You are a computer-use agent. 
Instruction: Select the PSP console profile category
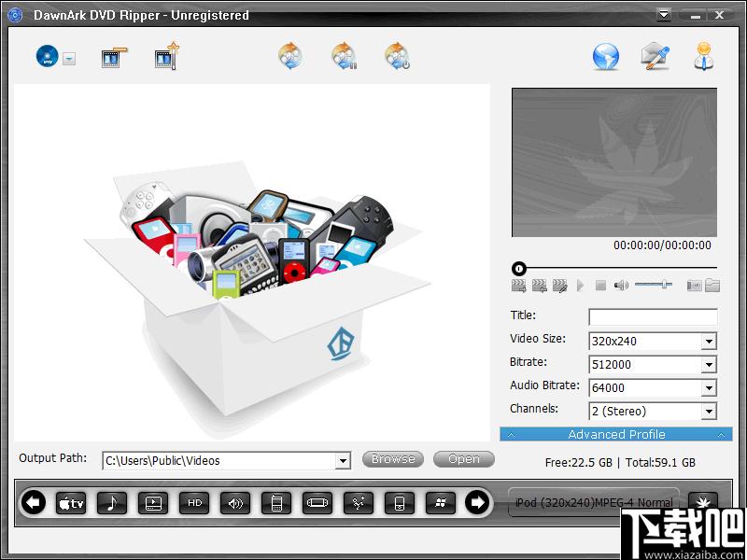click(317, 503)
